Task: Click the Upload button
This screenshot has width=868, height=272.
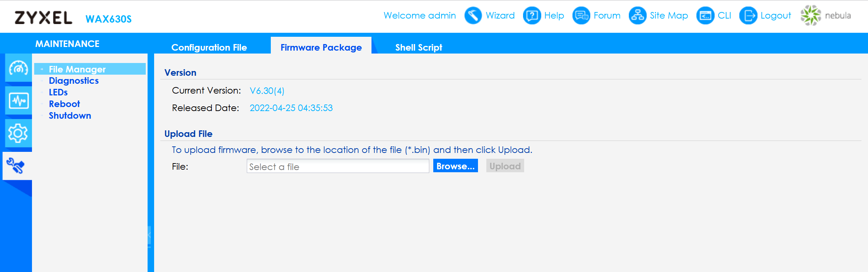Action: click(x=505, y=166)
